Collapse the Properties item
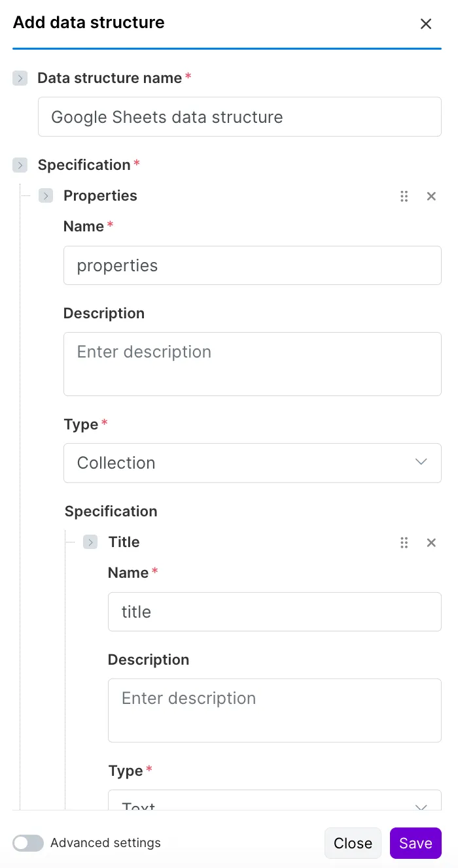 coord(46,195)
